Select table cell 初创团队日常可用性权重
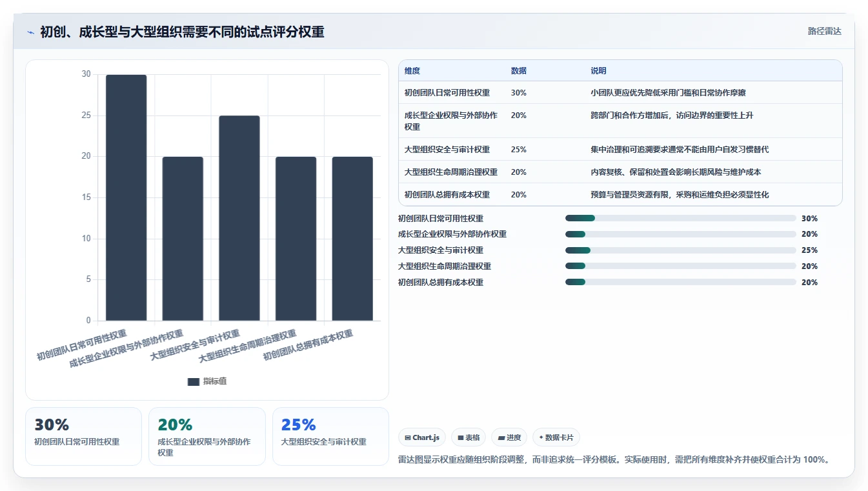The image size is (868, 491). point(447,93)
